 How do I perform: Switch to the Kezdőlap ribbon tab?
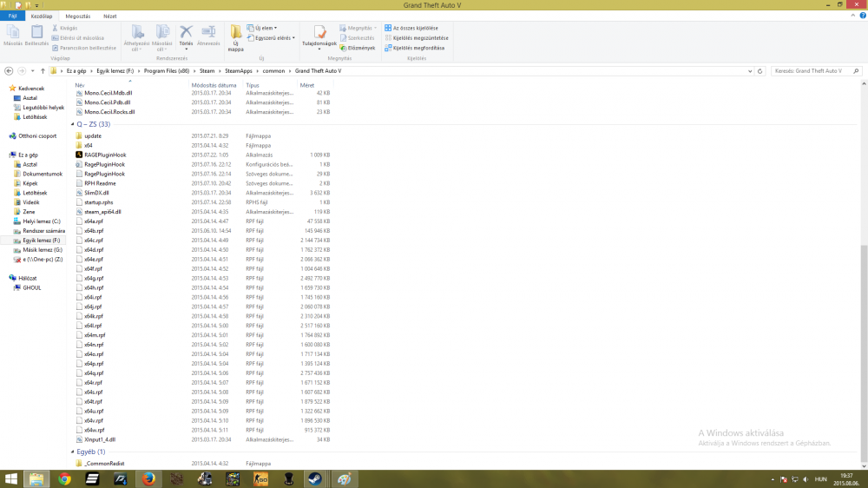[42, 16]
